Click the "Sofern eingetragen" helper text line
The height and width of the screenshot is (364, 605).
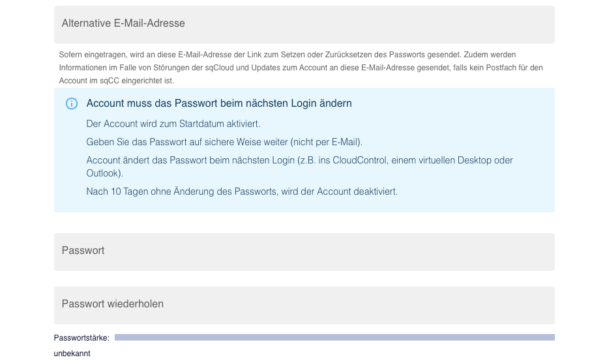click(x=287, y=55)
